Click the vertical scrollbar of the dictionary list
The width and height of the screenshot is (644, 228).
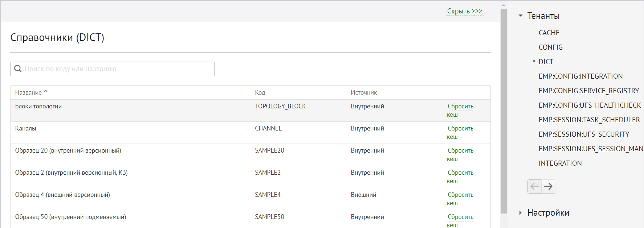pos(504,109)
